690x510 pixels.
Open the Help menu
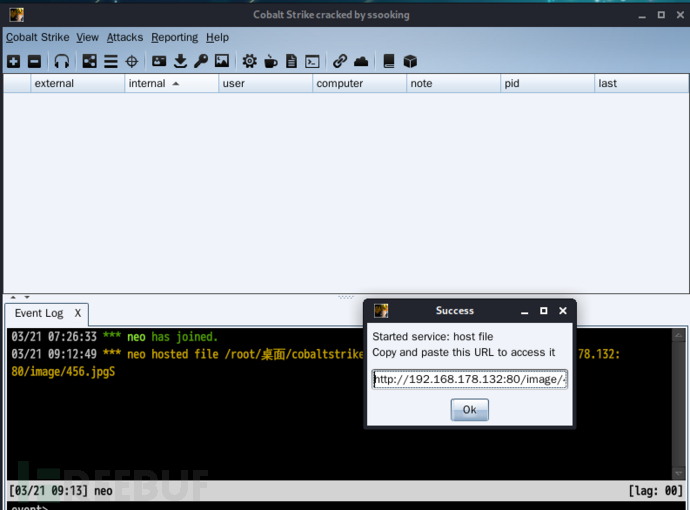coord(217,37)
